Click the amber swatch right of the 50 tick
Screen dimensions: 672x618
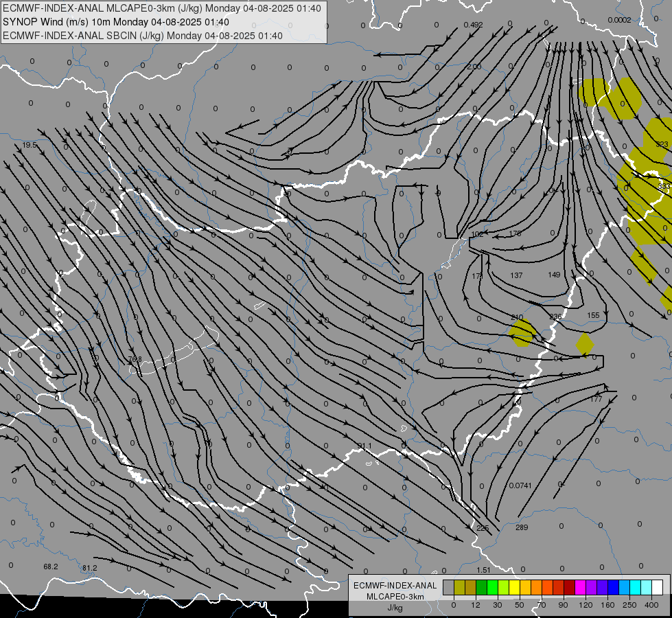pyautogui.click(x=525, y=587)
